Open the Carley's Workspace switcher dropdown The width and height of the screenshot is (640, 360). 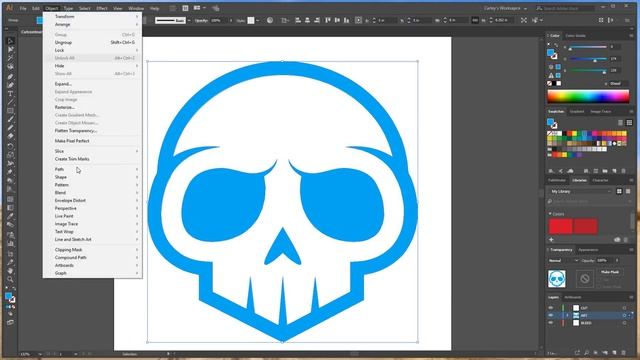[x=505, y=8]
